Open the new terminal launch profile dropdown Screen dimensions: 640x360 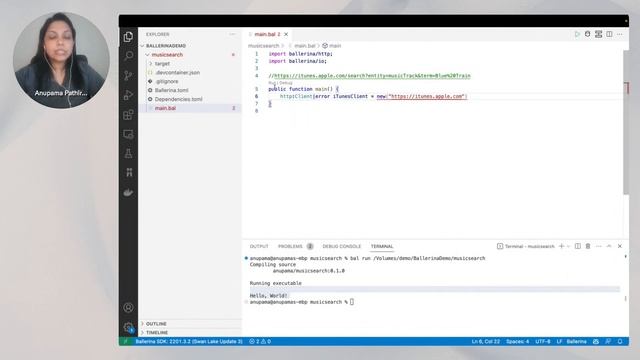568,246
